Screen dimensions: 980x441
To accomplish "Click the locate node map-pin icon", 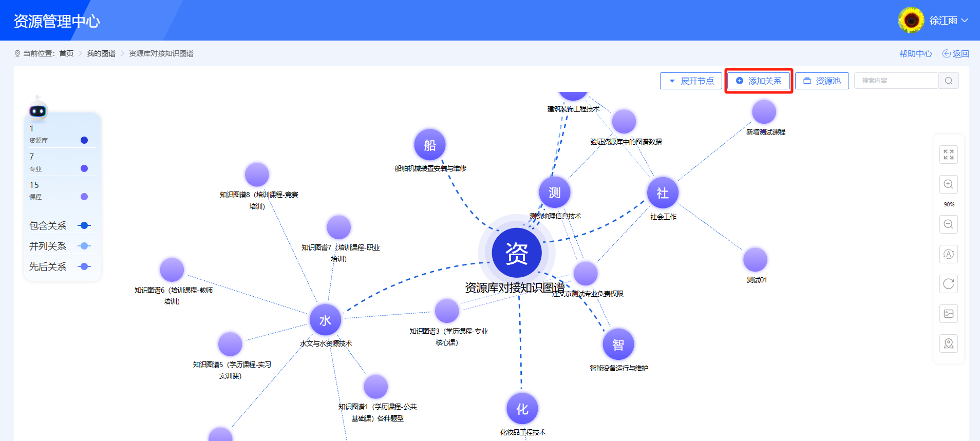I will 948,343.
